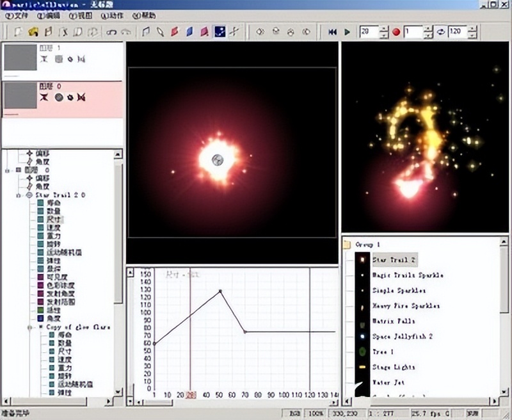Image resolution: width=512 pixels, height=420 pixels.
Task: Click the loop icon beside the 120 field
Action: (442, 31)
